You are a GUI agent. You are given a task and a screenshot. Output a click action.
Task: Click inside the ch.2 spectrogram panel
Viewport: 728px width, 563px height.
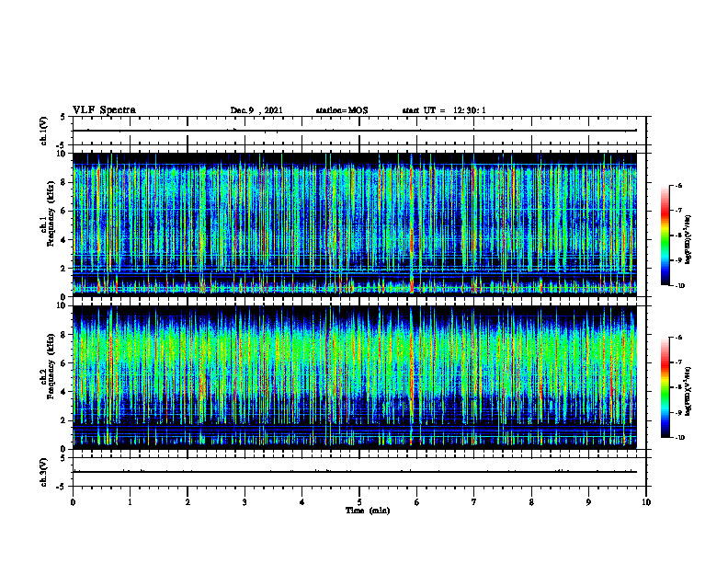[x=355, y=377]
